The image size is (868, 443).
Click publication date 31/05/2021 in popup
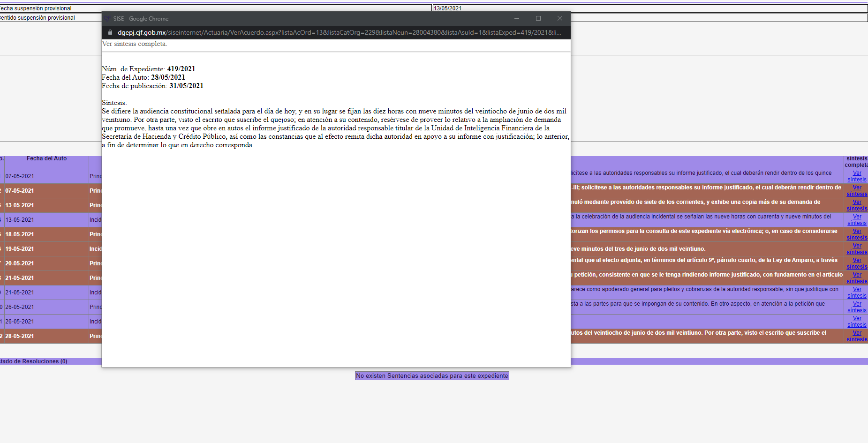[x=186, y=86]
